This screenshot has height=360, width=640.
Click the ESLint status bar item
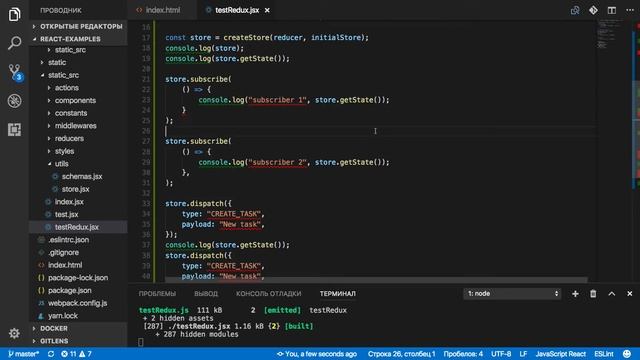tap(604, 354)
